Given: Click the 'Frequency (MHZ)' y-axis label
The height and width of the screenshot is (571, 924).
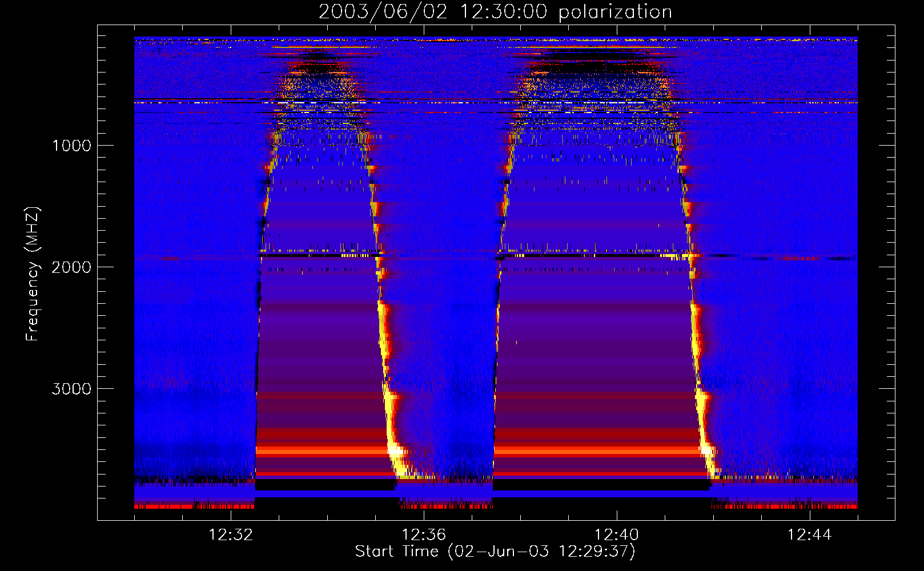Looking at the screenshot, I should click(33, 274).
